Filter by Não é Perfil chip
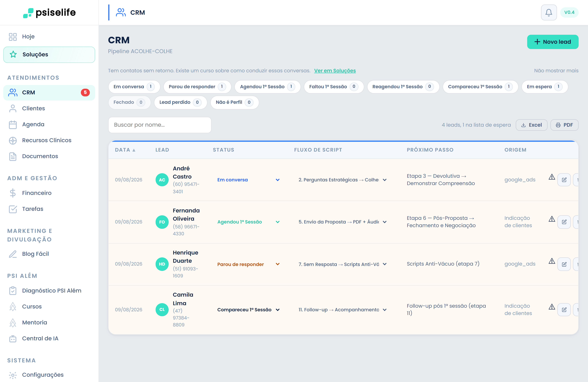Viewport: 588px width, 382px height. [x=235, y=102]
